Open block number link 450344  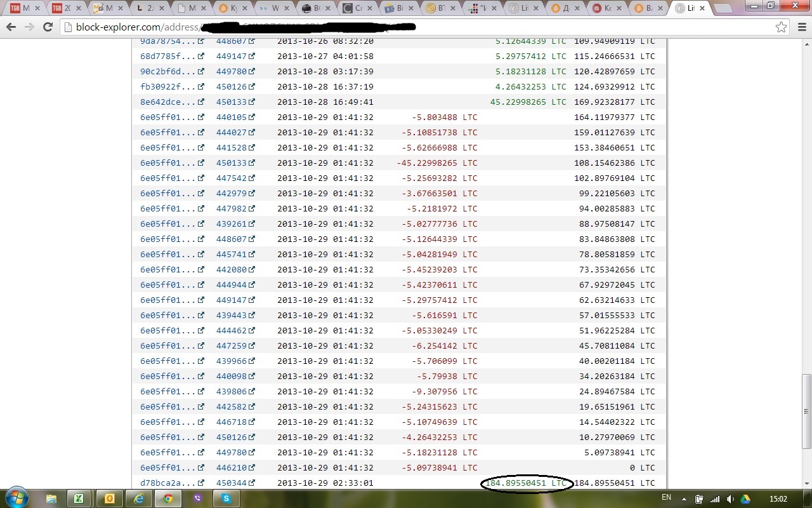coord(232,483)
